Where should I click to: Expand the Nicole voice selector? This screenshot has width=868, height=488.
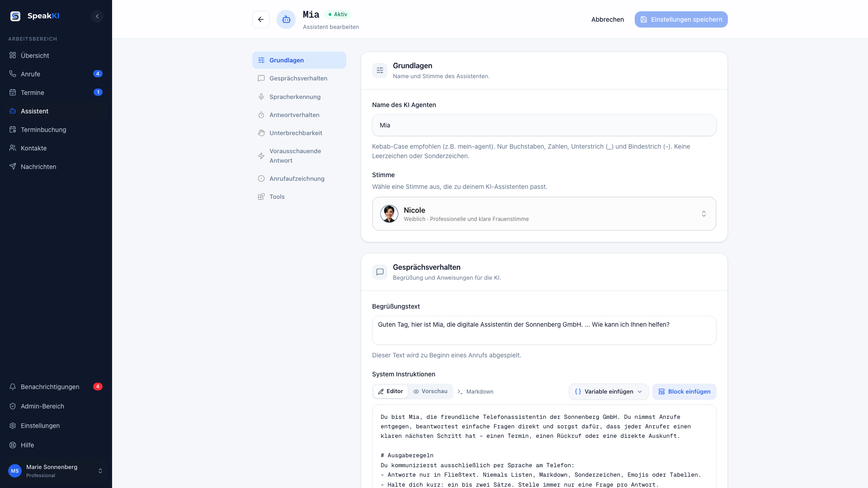coord(544,214)
